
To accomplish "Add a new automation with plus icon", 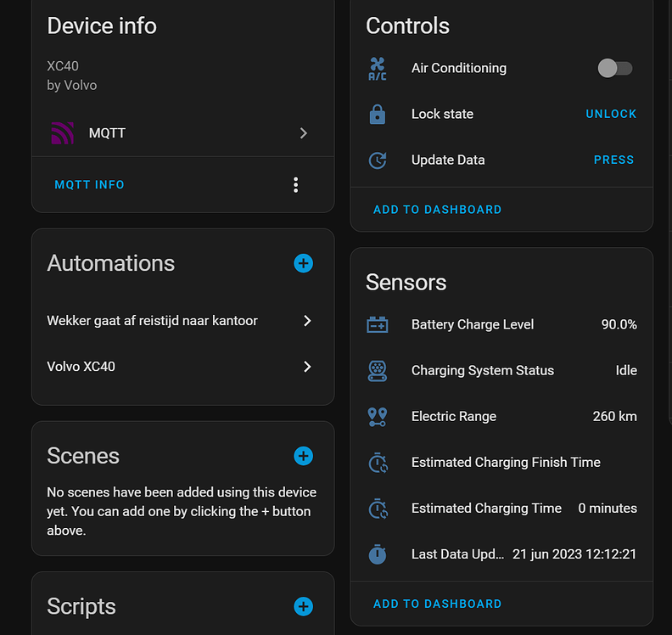I will [303, 263].
